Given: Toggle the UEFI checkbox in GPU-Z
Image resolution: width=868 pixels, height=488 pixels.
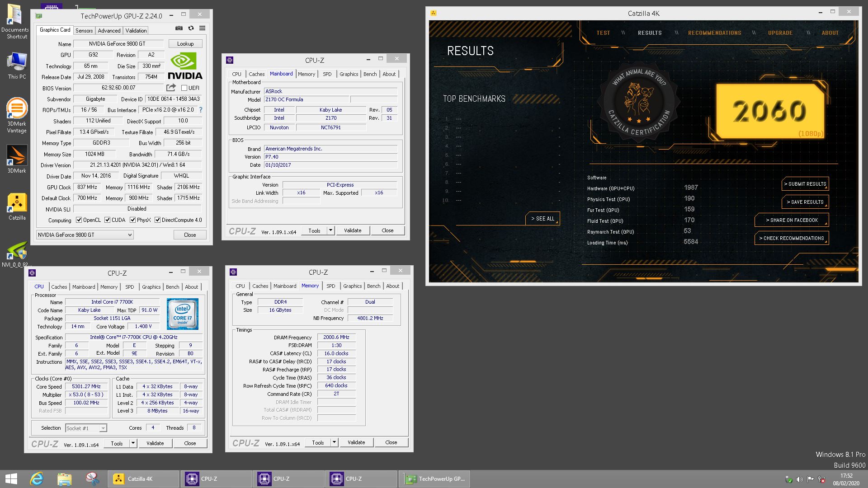Looking at the screenshot, I should pos(184,88).
